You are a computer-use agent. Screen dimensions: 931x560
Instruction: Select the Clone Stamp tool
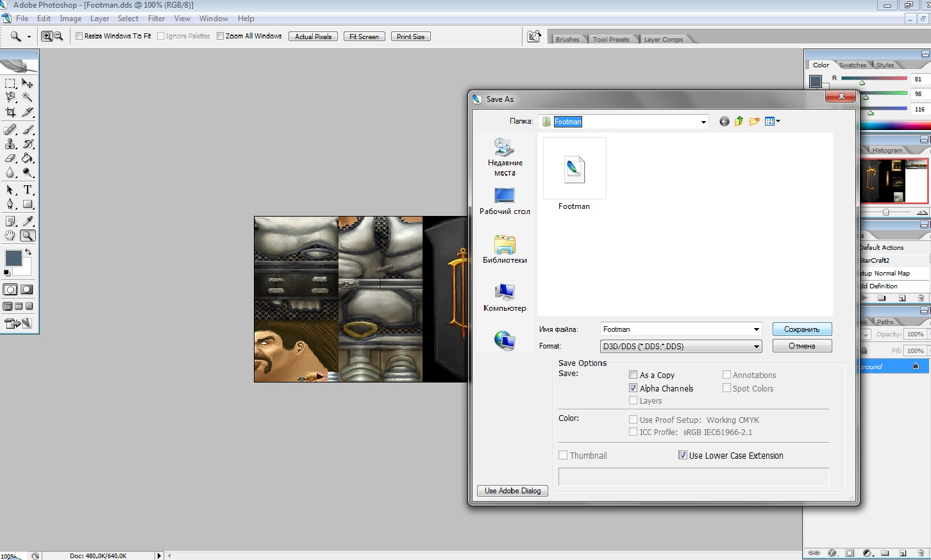point(10,144)
